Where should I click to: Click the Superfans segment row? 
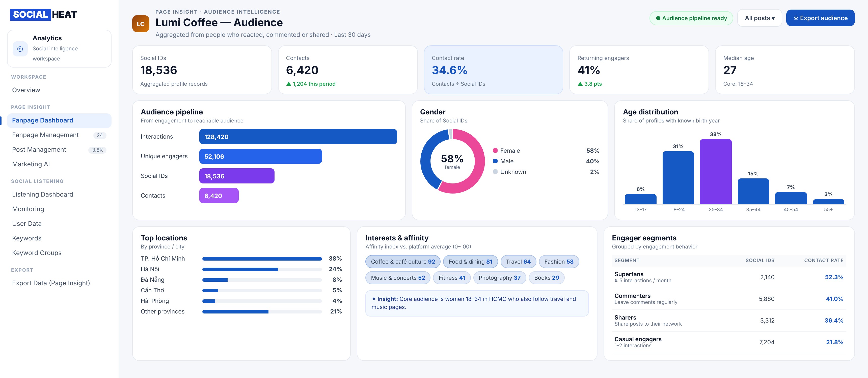tap(729, 277)
